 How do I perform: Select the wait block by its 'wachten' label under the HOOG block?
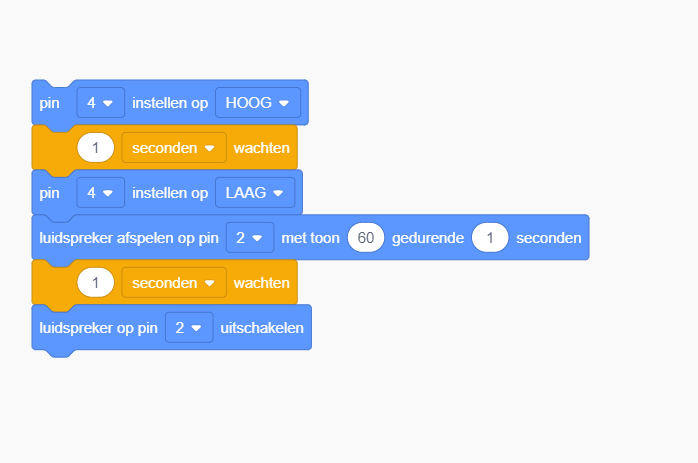pyautogui.click(x=261, y=147)
